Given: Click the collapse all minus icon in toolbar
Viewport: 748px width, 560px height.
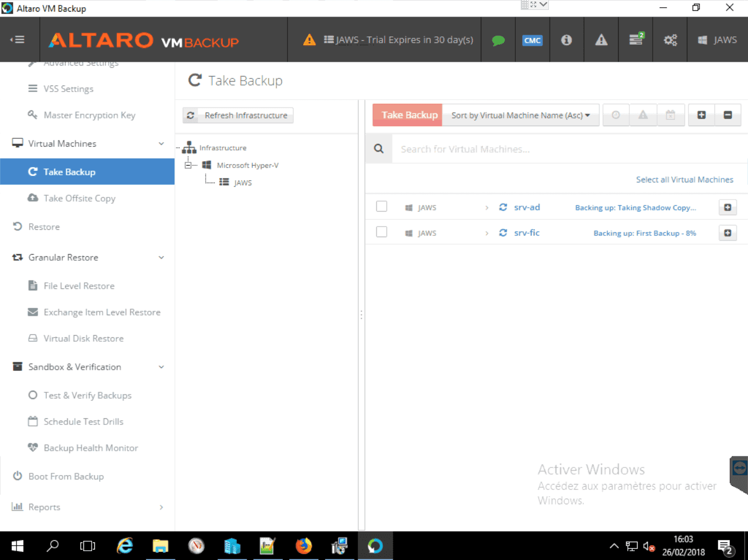Looking at the screenshot, I should tap(728, 115).
